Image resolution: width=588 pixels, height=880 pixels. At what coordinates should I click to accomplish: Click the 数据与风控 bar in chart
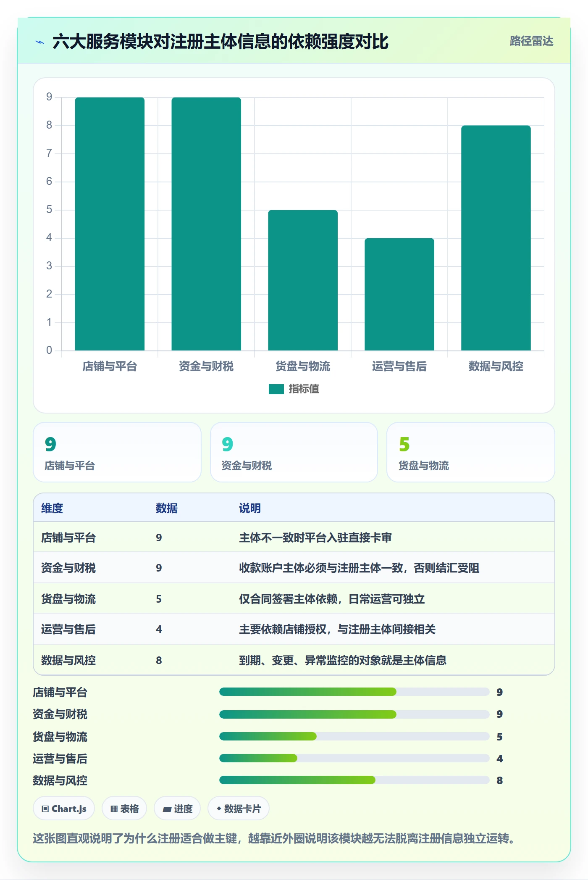tap(496, 238)
